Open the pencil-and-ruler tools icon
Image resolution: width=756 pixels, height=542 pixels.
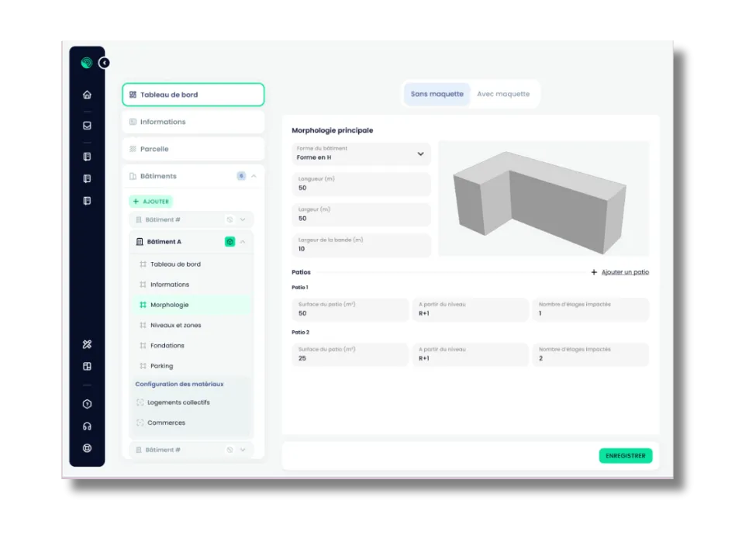pos(87,344)
